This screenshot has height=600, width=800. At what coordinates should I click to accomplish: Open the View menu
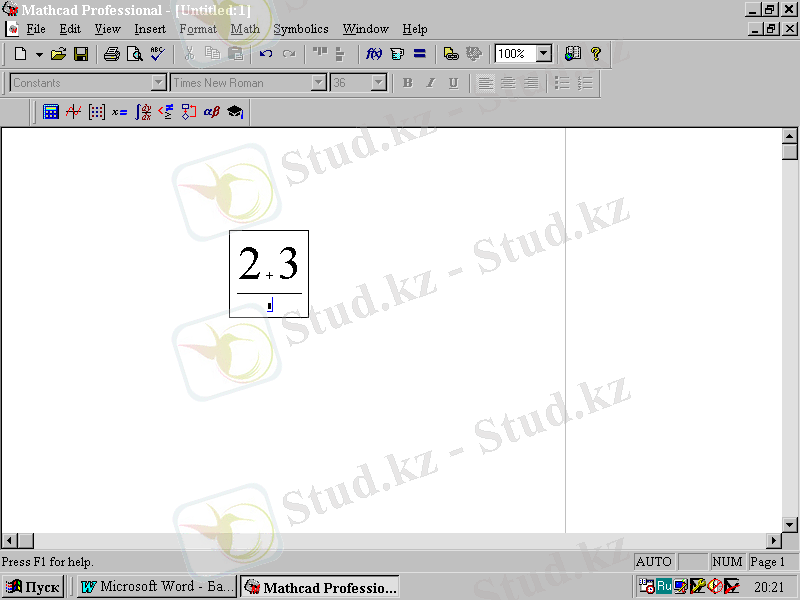tap(107, 29)
